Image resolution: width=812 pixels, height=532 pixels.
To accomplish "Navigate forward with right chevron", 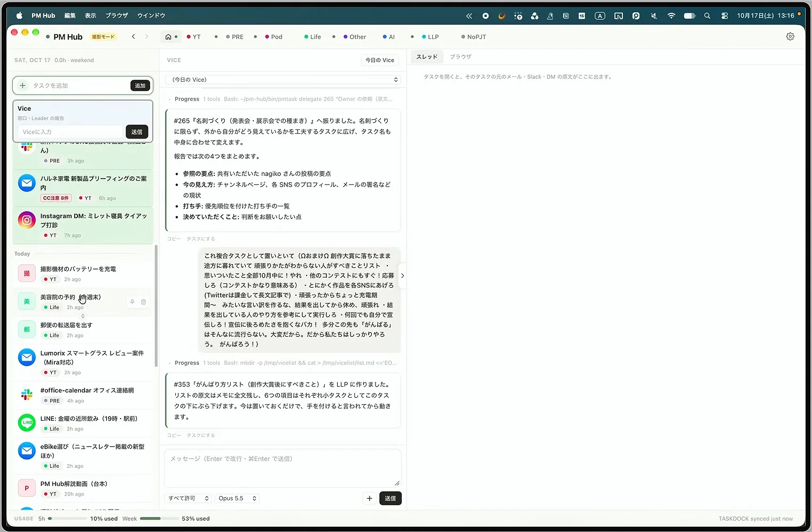I will [146, 36].
